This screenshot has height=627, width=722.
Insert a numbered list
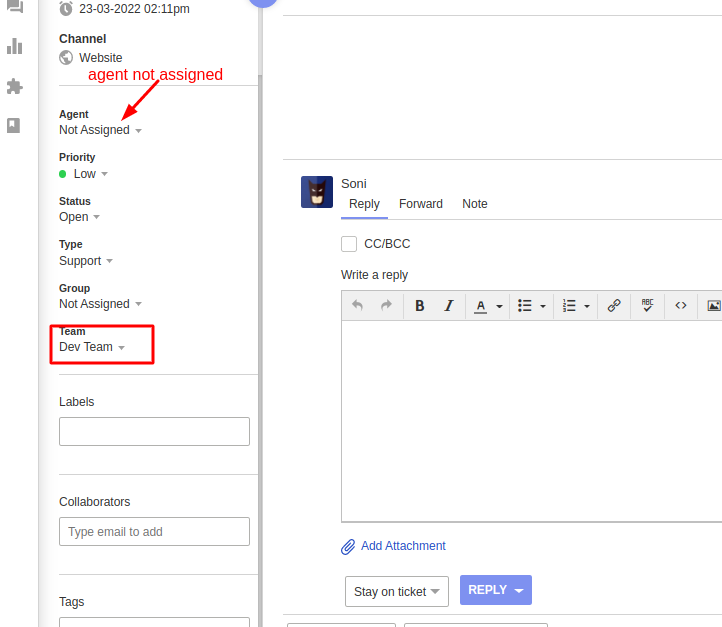point(569,306)
